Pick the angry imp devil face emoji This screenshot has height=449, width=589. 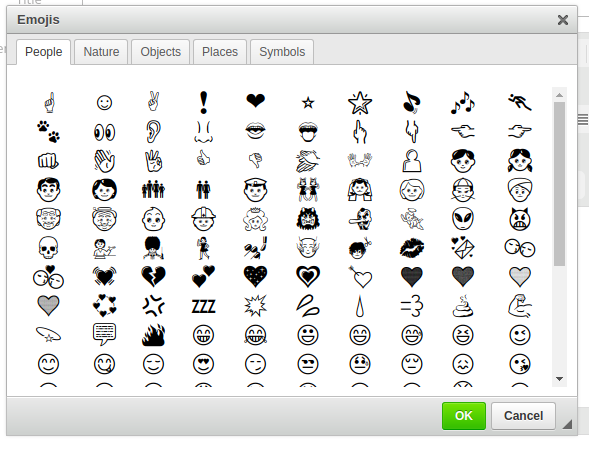tap(520, 219)
